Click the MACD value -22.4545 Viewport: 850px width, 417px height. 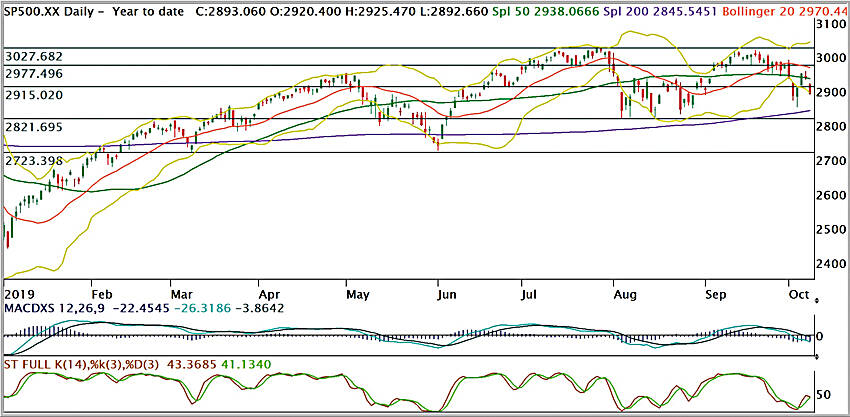pyautogui.click(x=140, y=308)
